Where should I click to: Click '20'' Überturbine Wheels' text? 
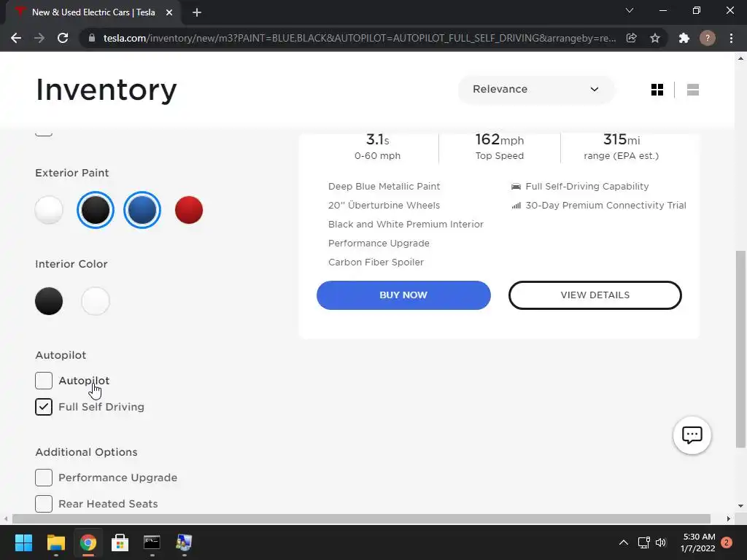click(x=384, y=205)
